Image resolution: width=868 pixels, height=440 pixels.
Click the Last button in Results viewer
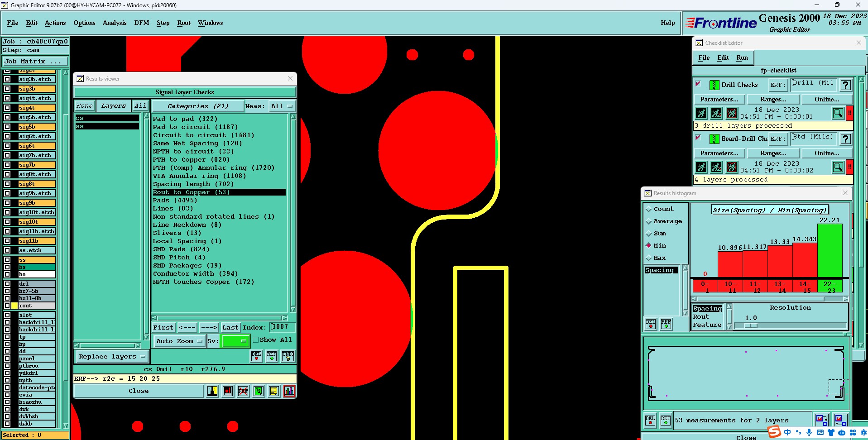click(230, 327)
